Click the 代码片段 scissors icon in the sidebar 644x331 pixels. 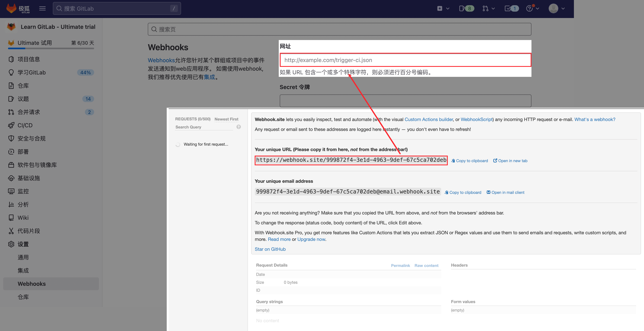pos(11,231)
